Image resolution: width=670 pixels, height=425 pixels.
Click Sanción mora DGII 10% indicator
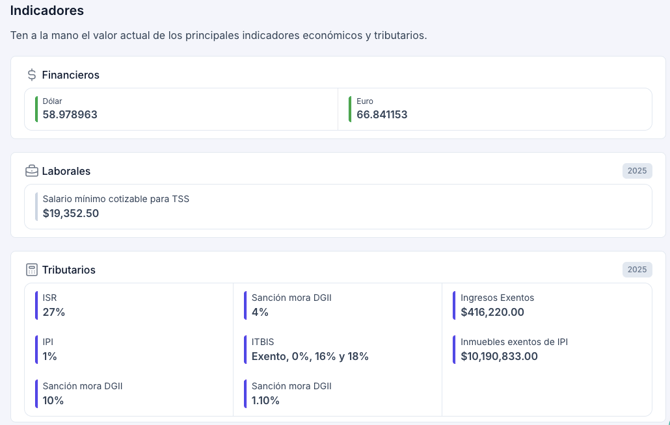(x=82, y=393)
